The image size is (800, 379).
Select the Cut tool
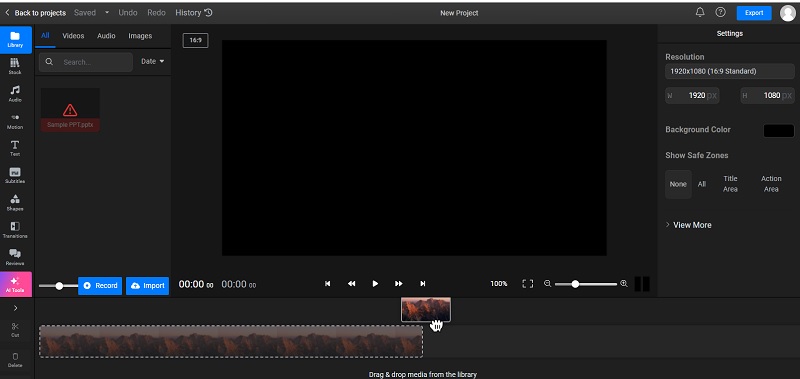[15, 330]
